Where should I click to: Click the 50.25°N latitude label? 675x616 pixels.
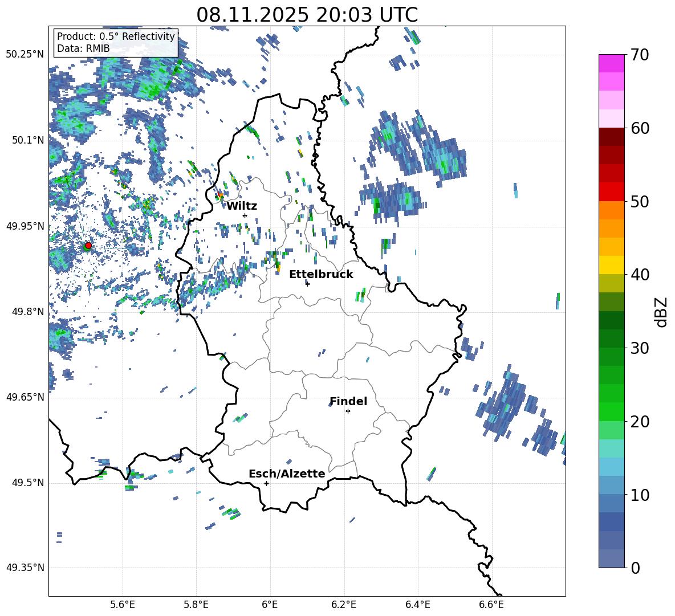pos(25,54)
